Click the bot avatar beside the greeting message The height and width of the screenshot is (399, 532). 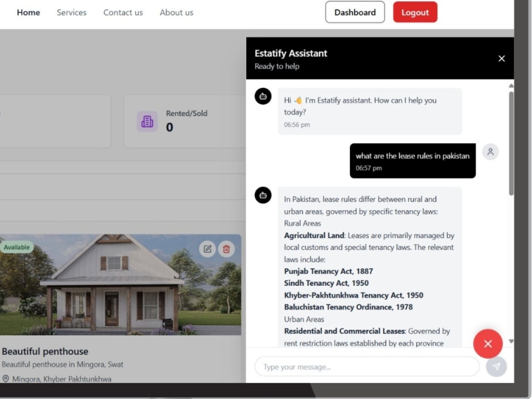(263, 96)
